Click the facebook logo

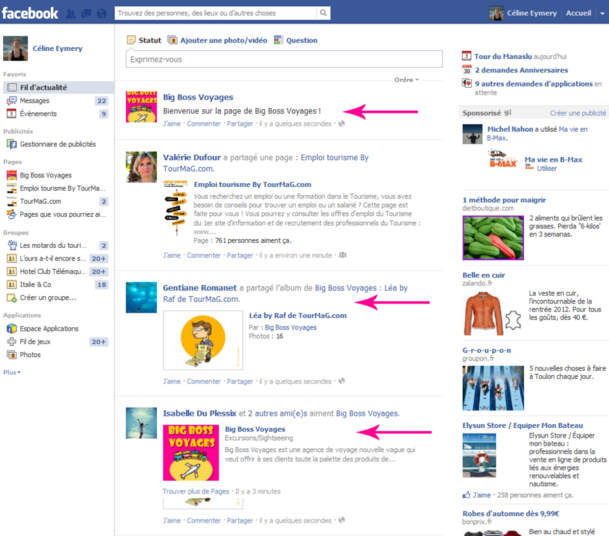(30, 13)
